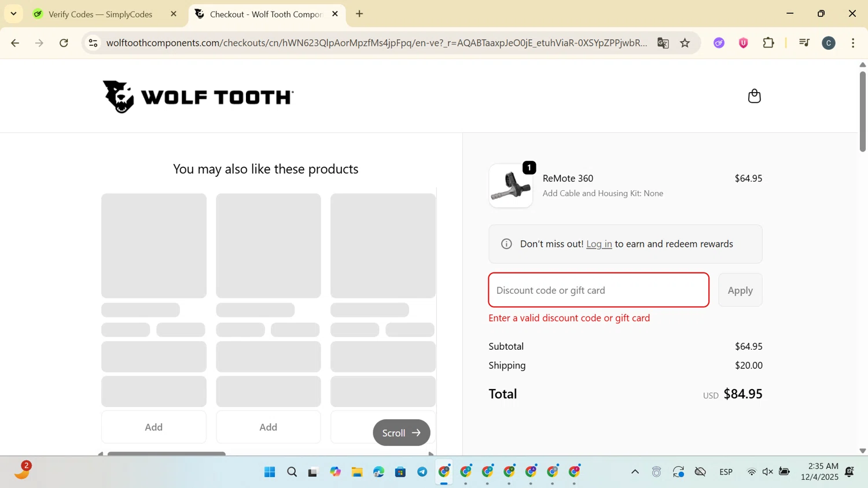Click the muted speaker volume icon
This screenshot has height=488, width=868.
click(x=768, y=472)
